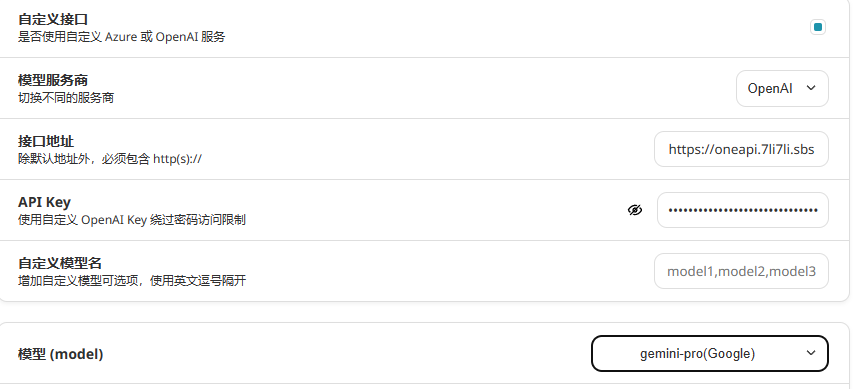Click the 模型服务商 heading
Screen dimensions: 867x389
pyautogui.click(x=53, y=80)
